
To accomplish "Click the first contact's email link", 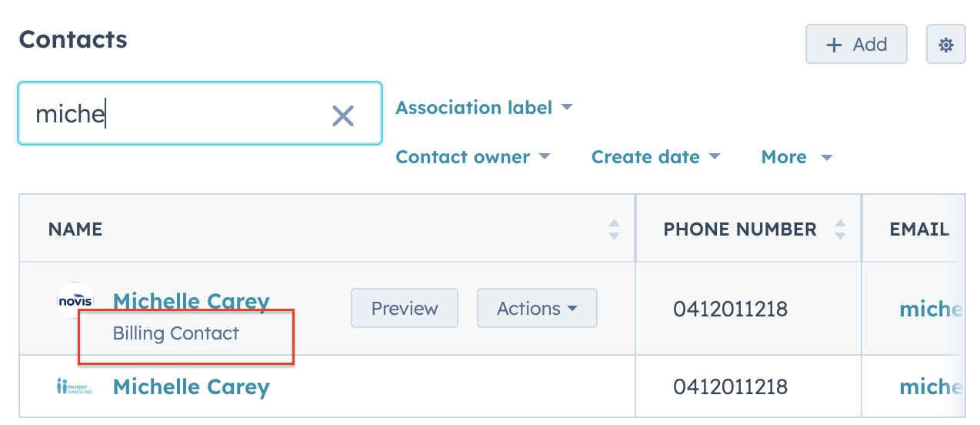I will pos(931,310).
